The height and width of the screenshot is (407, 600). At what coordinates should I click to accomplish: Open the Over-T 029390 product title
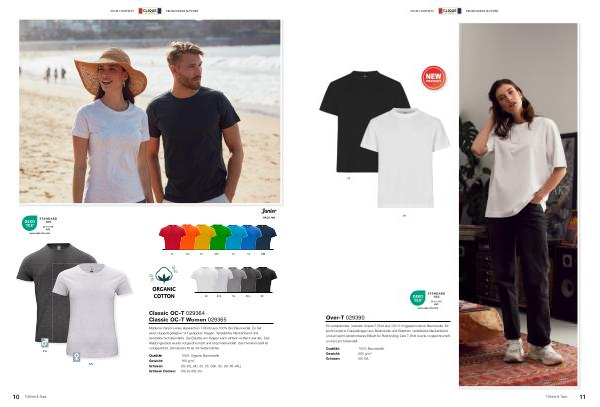pos(345,317)
